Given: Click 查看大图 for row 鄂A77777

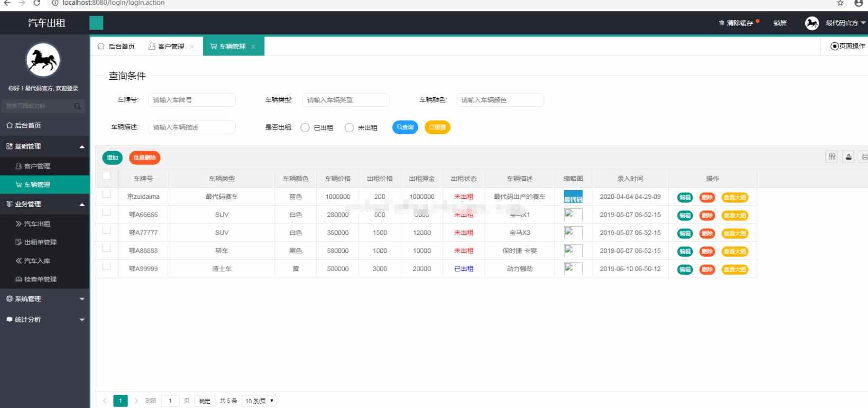Looking at the screenshot, I should (x=734, y=233).
